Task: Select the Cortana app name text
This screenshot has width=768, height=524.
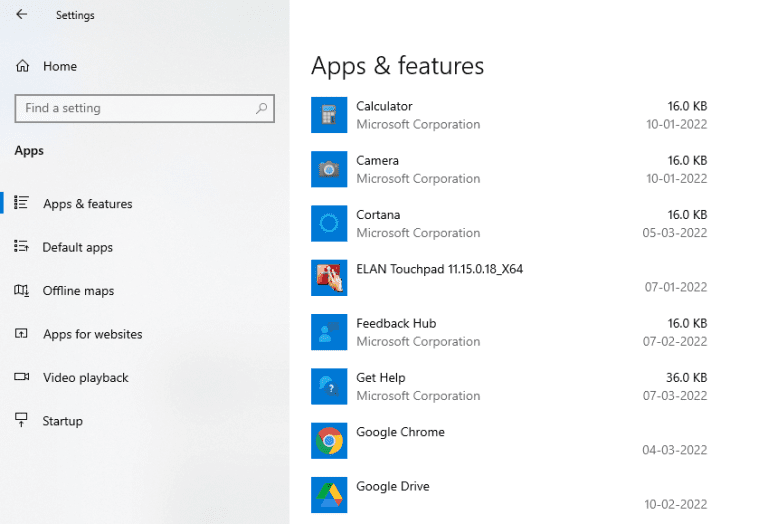Action: point(378,215)
